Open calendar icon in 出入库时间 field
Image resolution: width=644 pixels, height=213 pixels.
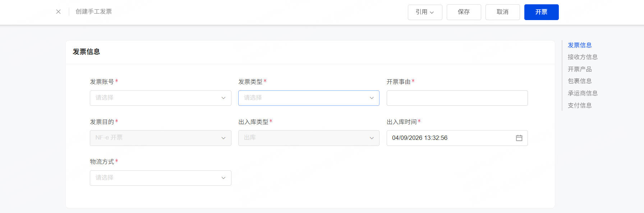519,138
